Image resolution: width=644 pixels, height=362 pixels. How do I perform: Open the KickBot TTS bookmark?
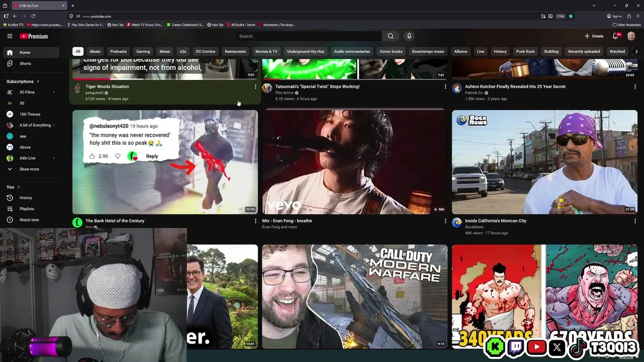pos(13,25)
